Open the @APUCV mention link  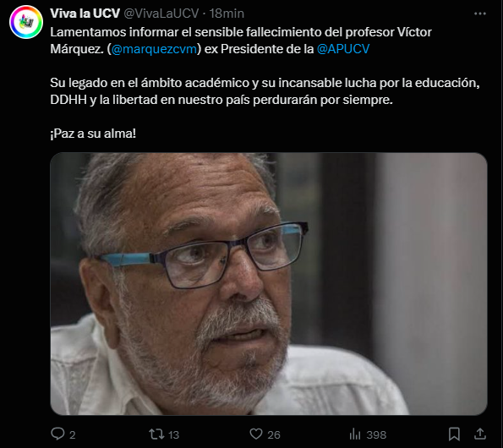343,49
